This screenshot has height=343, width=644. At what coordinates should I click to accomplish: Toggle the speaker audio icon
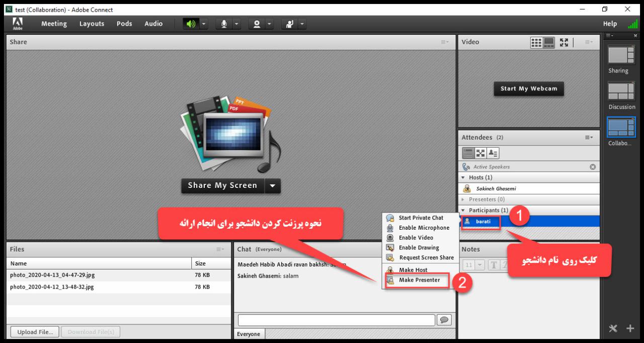(192, 24)
